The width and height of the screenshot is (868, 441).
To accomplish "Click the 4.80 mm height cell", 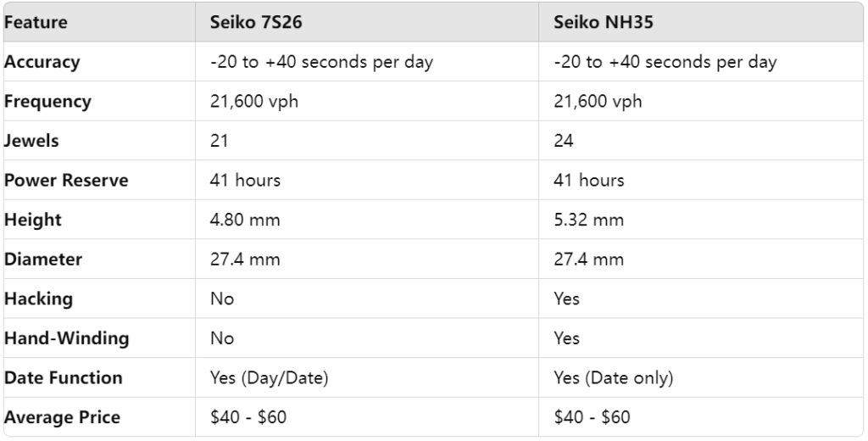I will click(245, 220).
